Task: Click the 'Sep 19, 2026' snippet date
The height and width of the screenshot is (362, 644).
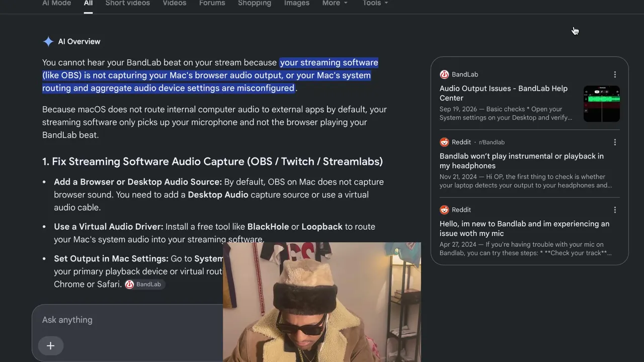Action: (457, 109)
